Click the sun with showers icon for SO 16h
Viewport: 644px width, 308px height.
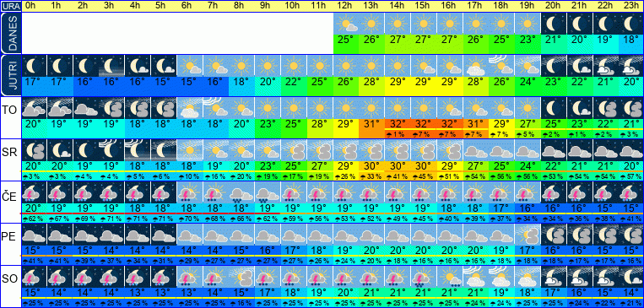[450, 276]
